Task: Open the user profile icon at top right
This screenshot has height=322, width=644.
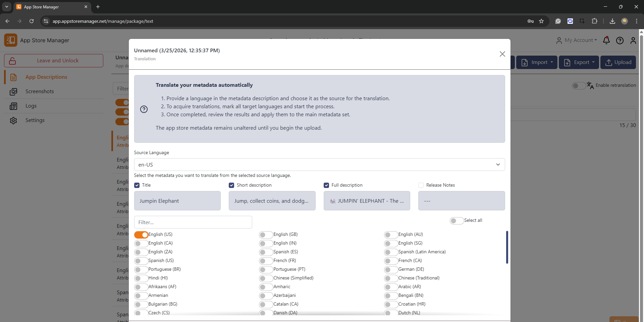Action: 633,41
